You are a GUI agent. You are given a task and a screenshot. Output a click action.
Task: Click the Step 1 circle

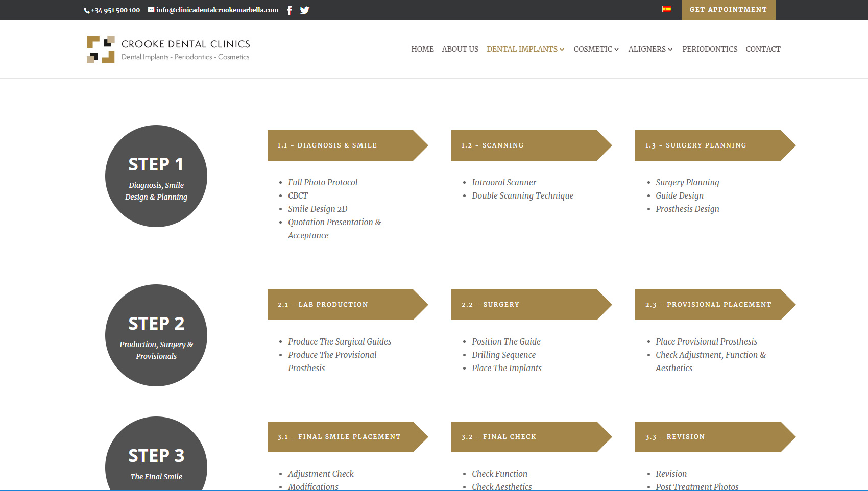tap(156, 176)
